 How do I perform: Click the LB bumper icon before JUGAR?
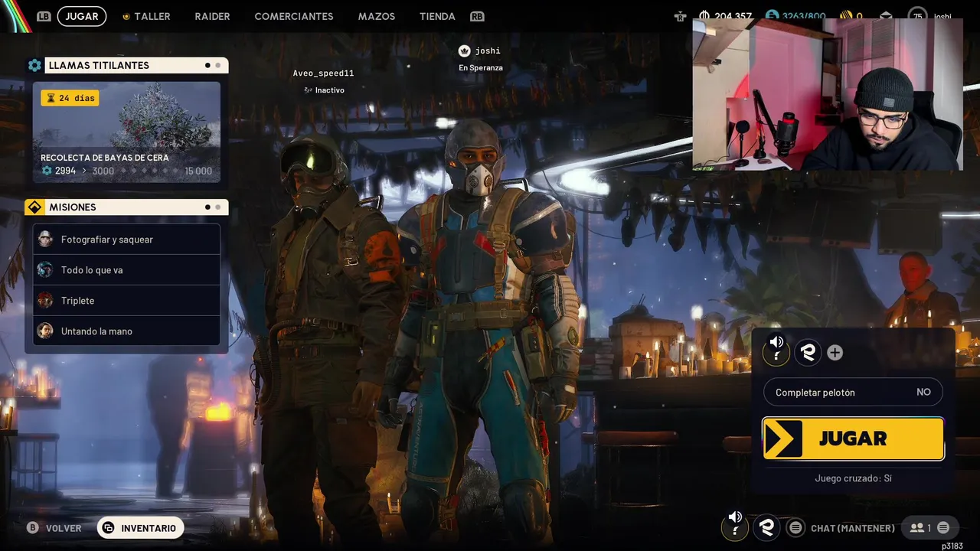coord(44,16)
